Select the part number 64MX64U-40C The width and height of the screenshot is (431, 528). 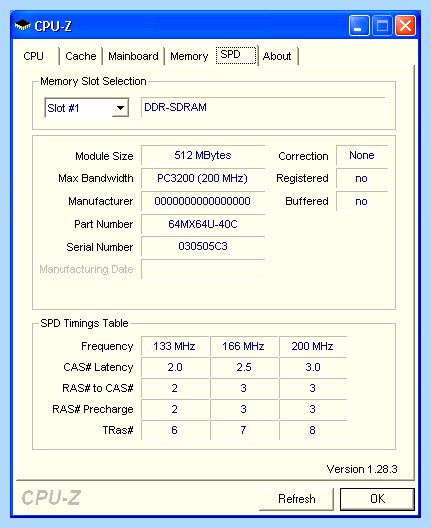pyautogui.click(x=203, y=224)
